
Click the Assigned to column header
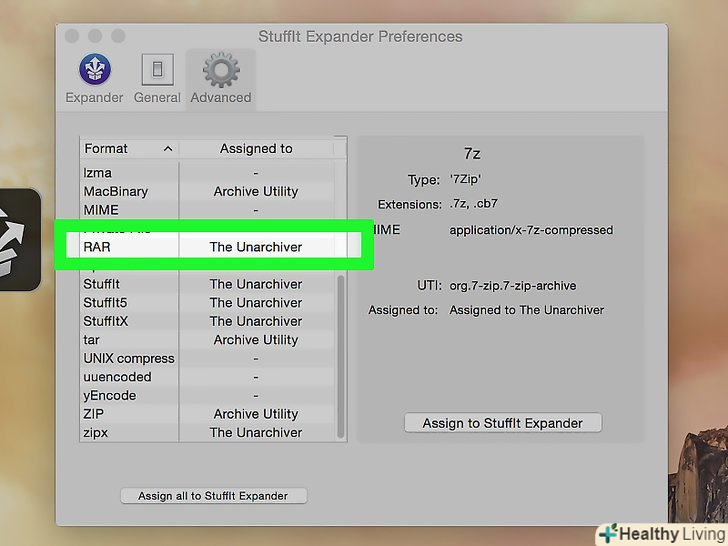(256, 149)
